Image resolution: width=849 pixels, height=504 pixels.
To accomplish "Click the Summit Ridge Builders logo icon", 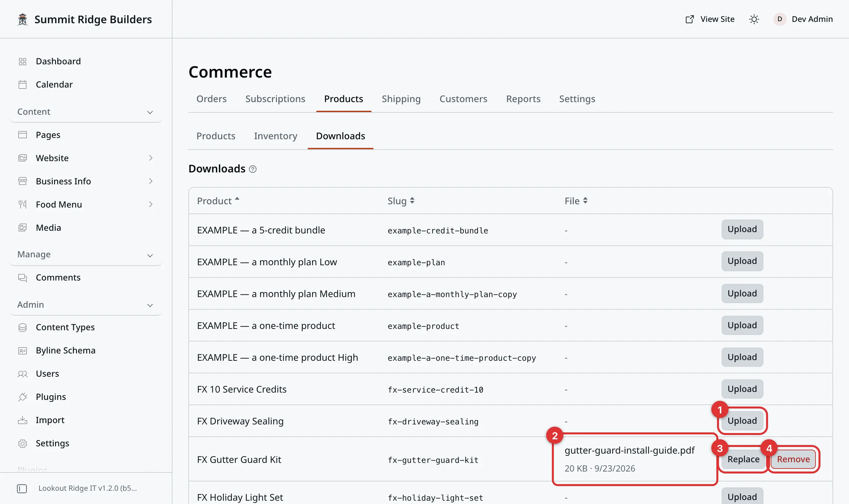I will tap(23, 19).
